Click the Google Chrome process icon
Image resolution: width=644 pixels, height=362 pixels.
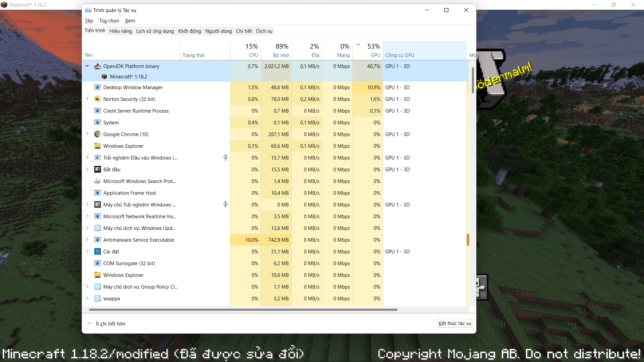(97, 134)
